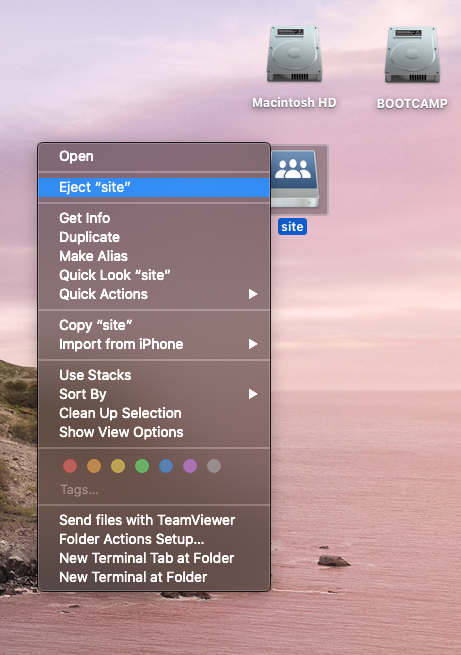Apply the red tag color
The height and width of the screenshot is (655, 461).
[x=70, y=466]
